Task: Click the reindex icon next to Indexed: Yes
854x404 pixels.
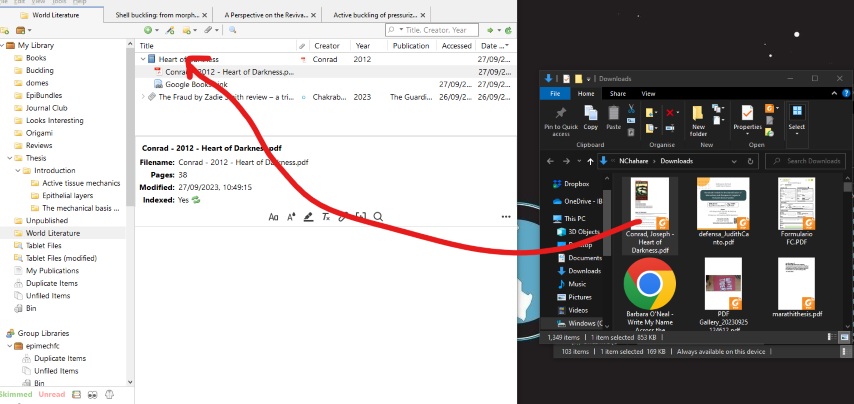Action: pyautogui.click(x=197, y=200)
